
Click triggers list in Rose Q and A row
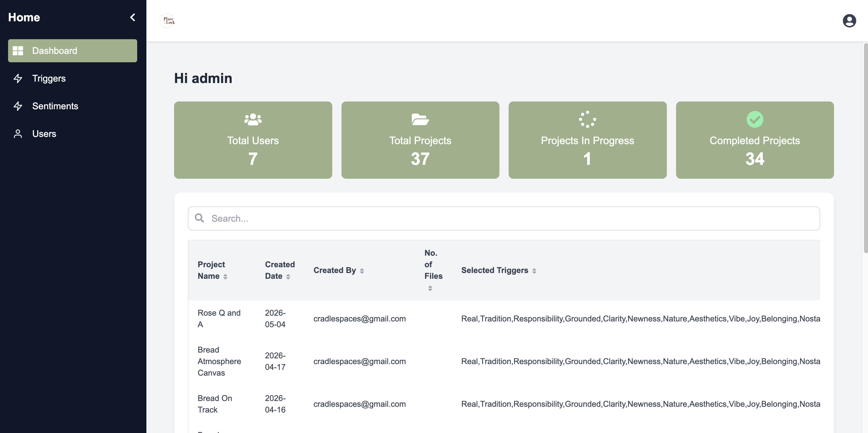pyautogui.click(x=641, y=319)
